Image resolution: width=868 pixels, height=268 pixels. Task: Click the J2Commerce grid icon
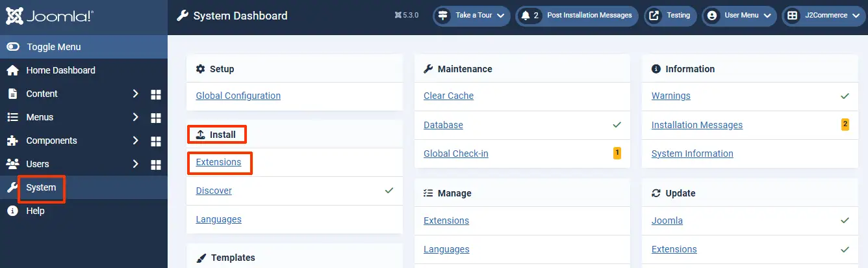793,16
